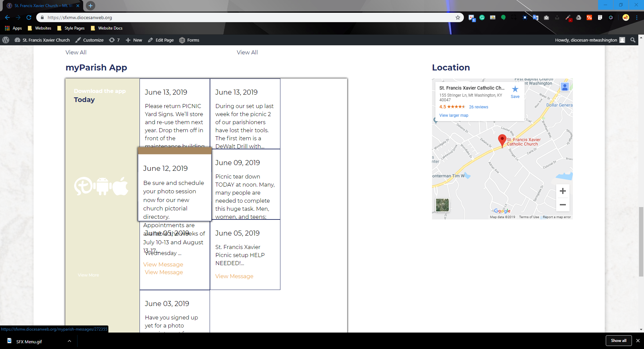Click the Android icon in app panel
Viewport: 644px width, 349px height.
(102, 186)
